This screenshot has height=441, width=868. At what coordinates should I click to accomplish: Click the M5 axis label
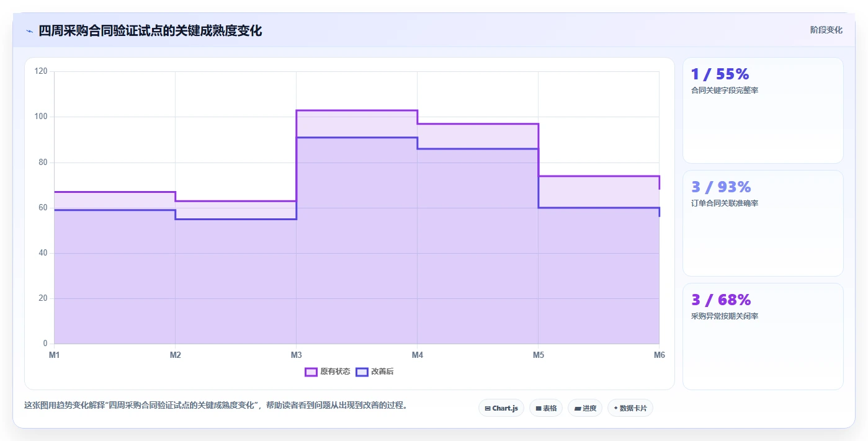538,355
